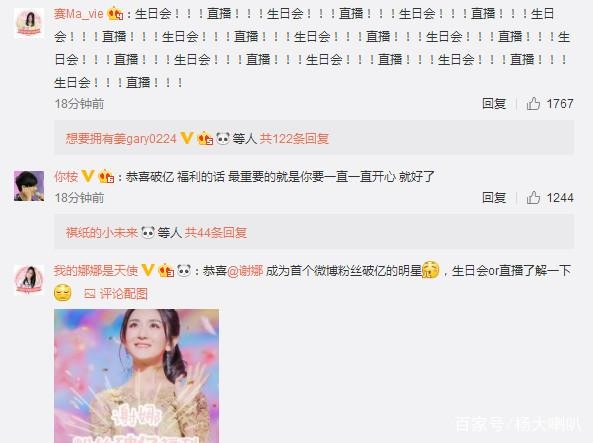Expand 共44条回复 reply thread

216,232
